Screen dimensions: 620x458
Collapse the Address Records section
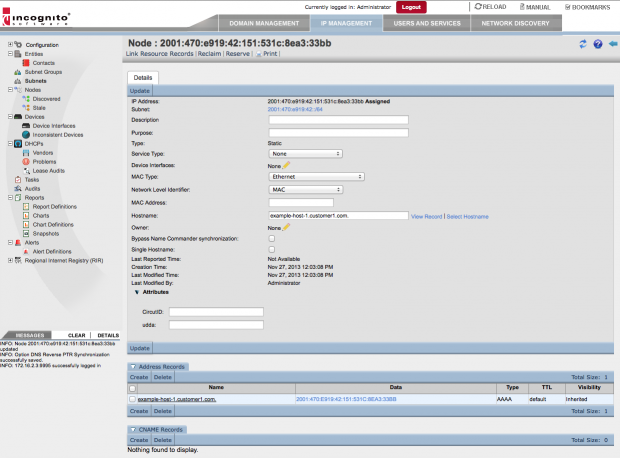[x=133, y=367]
